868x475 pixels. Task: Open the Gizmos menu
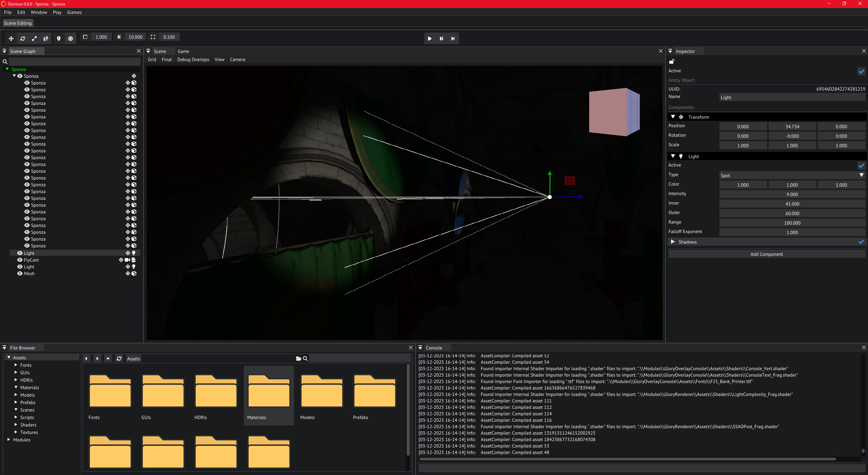(74, 12)
